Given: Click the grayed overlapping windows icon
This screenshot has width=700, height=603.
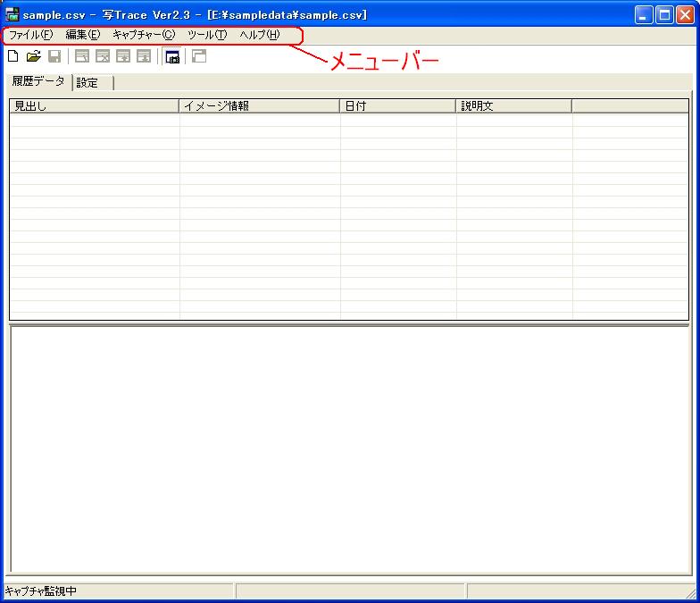Looking at the screenshot, I should point(198,56).
